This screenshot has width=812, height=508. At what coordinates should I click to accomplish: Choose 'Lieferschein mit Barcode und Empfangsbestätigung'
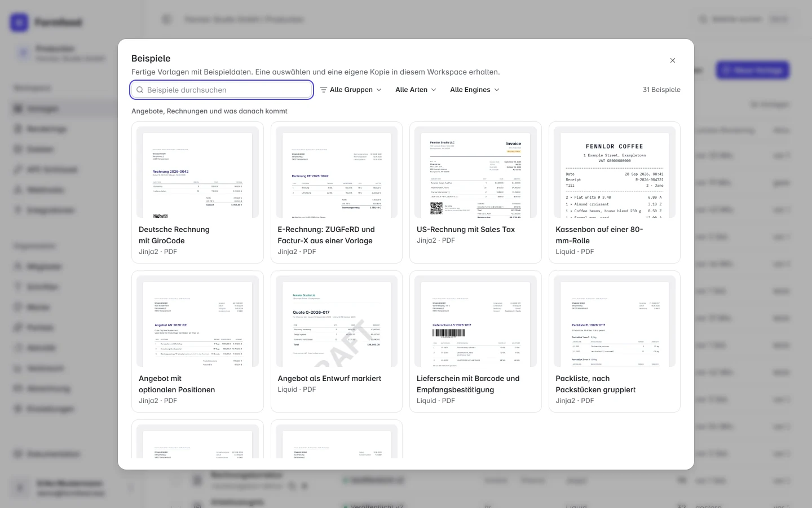[475, 341]
